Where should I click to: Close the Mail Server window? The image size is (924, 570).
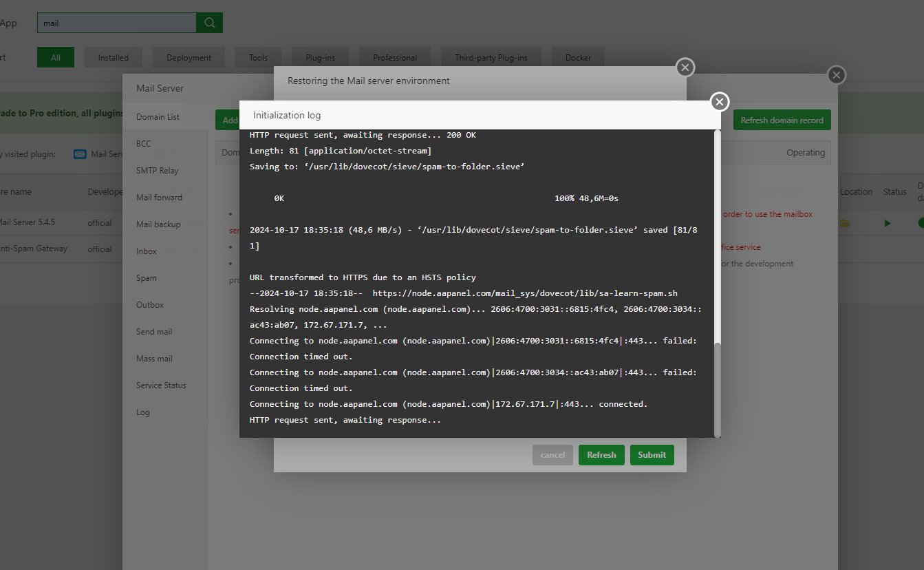coord(836,75)
